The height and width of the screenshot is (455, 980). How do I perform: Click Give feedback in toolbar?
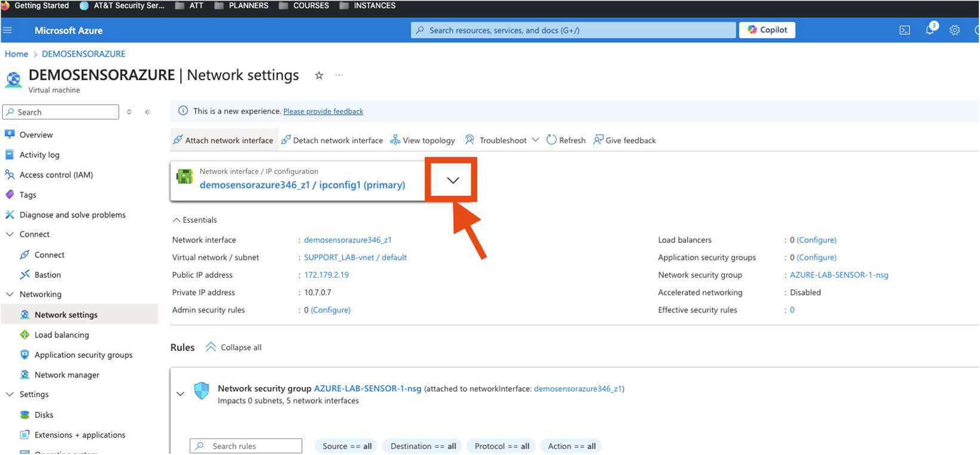pyautogui.click(x=625, y=140)
